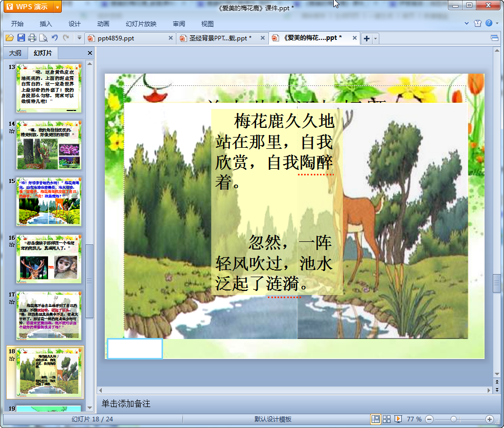Undo the last action
Image resolution: width=504 pixels, height=428 pixels.
click(55, 38)
